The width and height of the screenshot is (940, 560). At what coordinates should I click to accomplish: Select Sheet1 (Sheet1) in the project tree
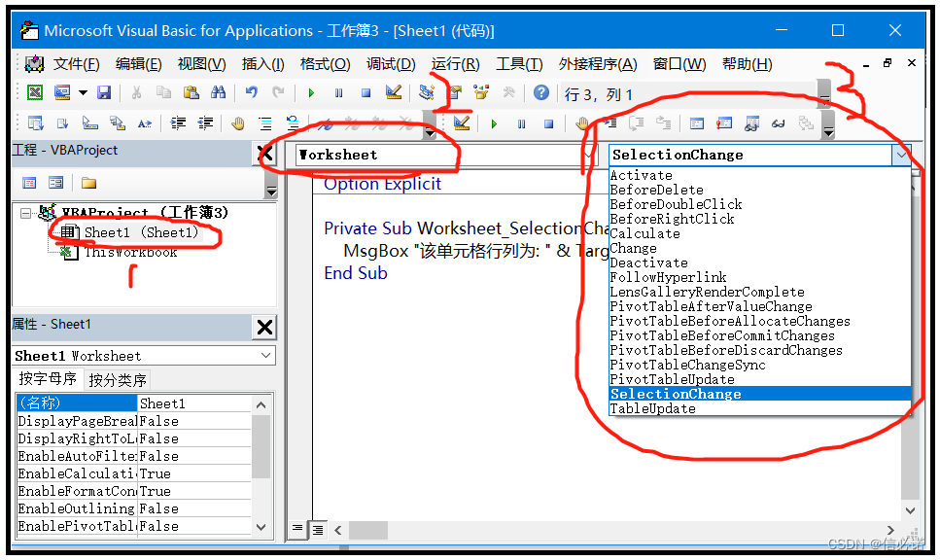point(142,232)
